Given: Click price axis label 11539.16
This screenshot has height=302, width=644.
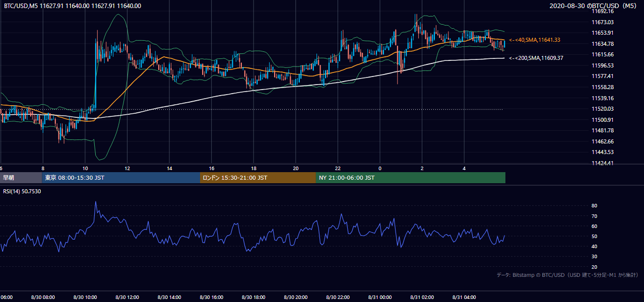Looking at the screenshot, I should (x=603, y=98).
